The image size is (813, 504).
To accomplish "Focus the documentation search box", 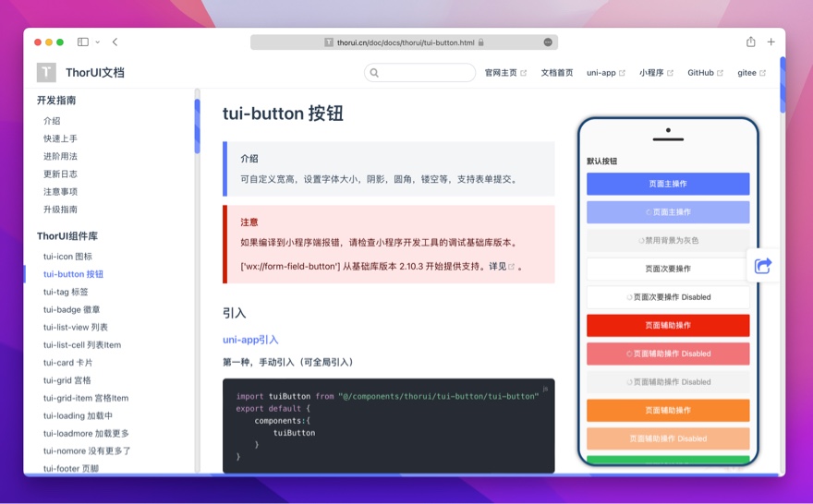I will point(420,73).
